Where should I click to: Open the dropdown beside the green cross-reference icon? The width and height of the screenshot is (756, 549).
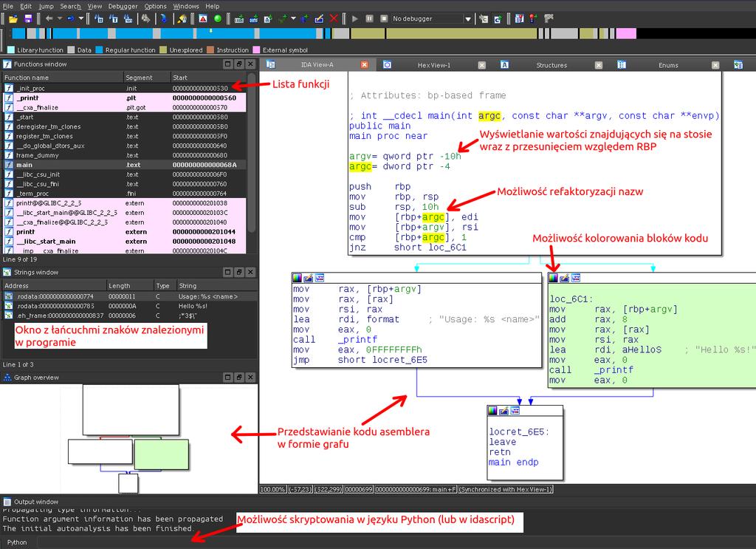pyautogui.click(x=293, y=18)
